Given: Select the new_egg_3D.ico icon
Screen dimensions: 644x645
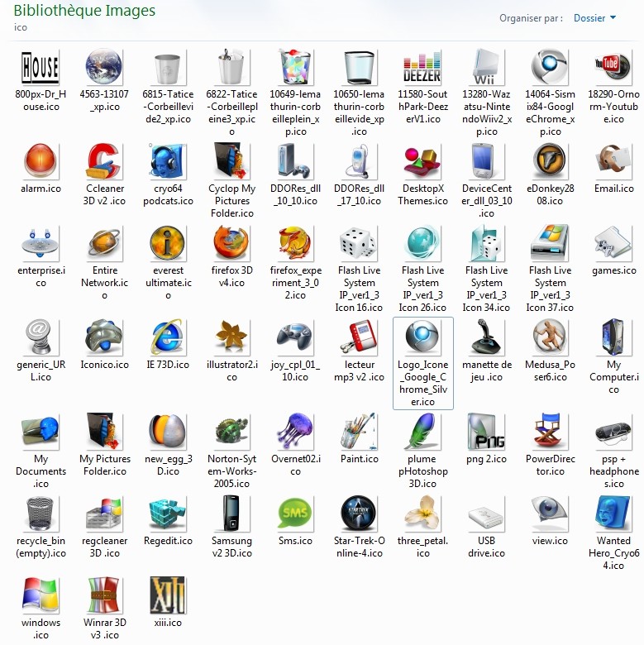Looking at the screenshot, I should [x=168, y=432].
